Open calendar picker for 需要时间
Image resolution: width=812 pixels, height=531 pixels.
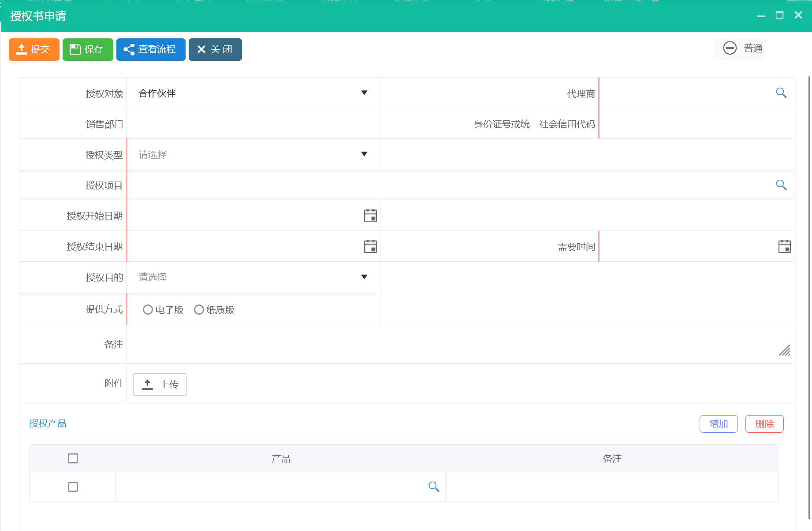pos(784,246)
